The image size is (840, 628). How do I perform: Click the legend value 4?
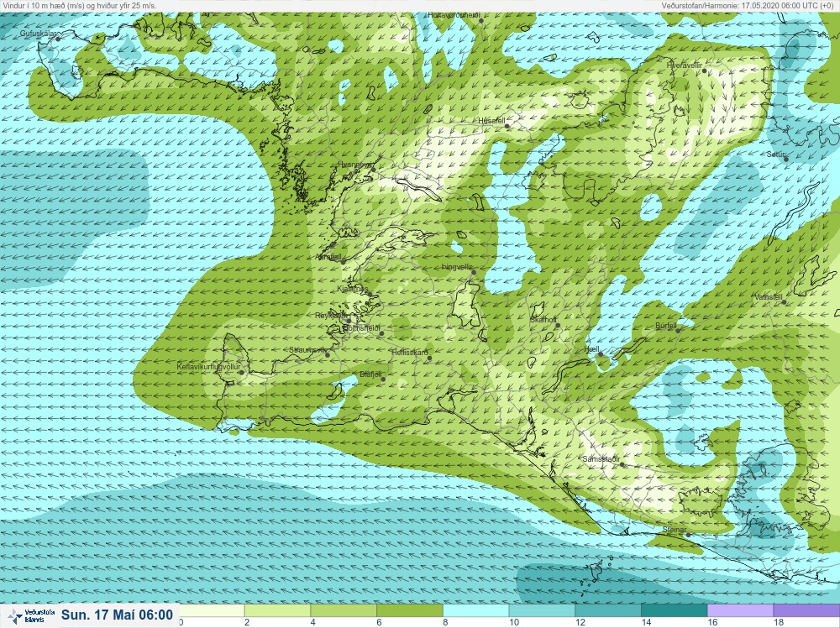(x=312, y=622)
